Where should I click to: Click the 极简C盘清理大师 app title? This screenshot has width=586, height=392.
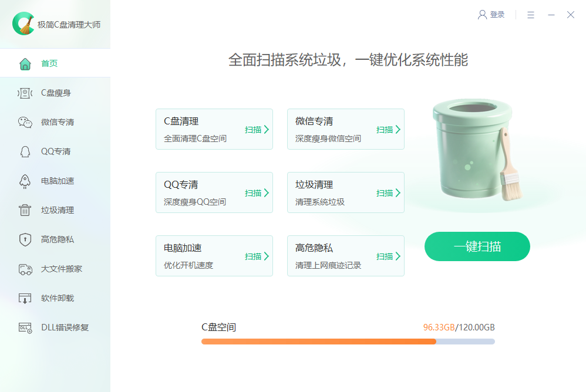click(69, 25)
